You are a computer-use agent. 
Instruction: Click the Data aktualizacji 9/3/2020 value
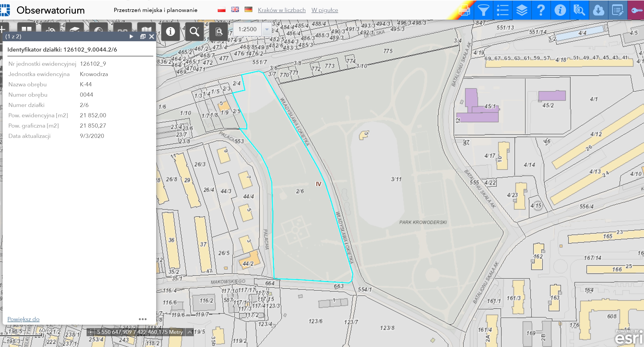[x=92, y=136]
